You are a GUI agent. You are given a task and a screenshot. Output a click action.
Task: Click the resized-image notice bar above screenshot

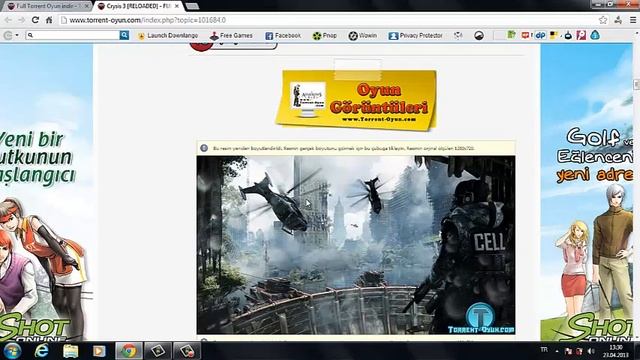(x=356, y=148)
